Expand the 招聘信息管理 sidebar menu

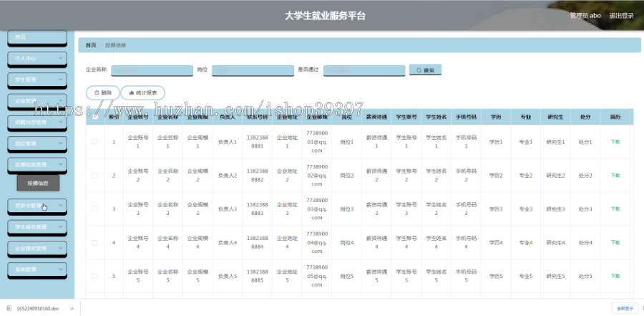37,123
